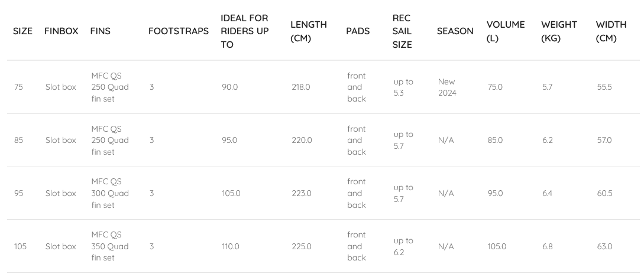Click the up to 6.2 sail size cell
This screenshot has width=644, height=277.
(403, 246)
